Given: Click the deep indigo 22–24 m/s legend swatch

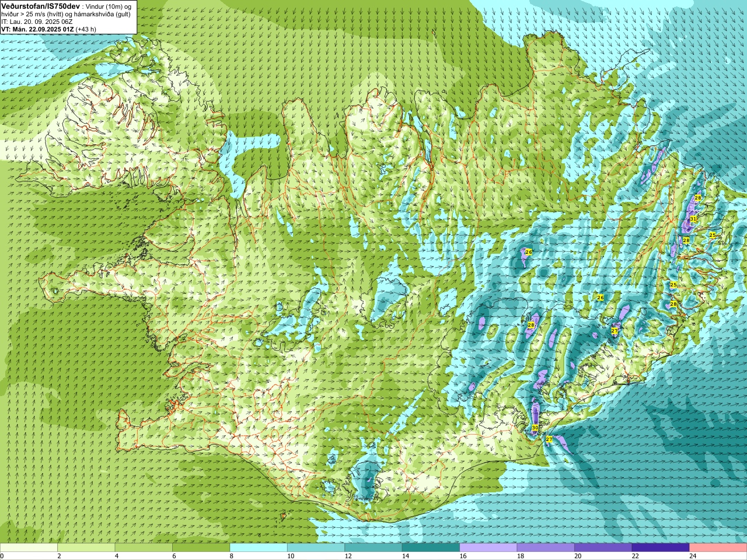Looking at the screenshot, I should pyautogui.click(x=661, y=548).
